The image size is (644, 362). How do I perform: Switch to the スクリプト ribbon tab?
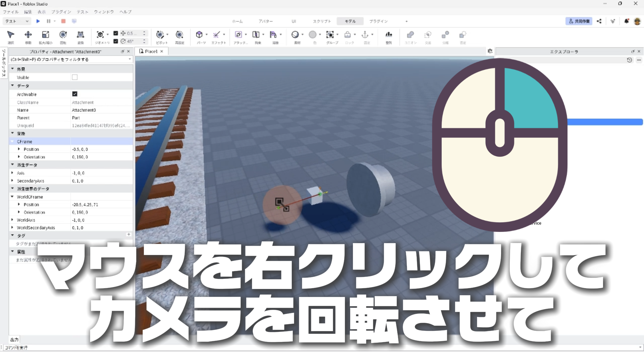click(x=322, y=21)
